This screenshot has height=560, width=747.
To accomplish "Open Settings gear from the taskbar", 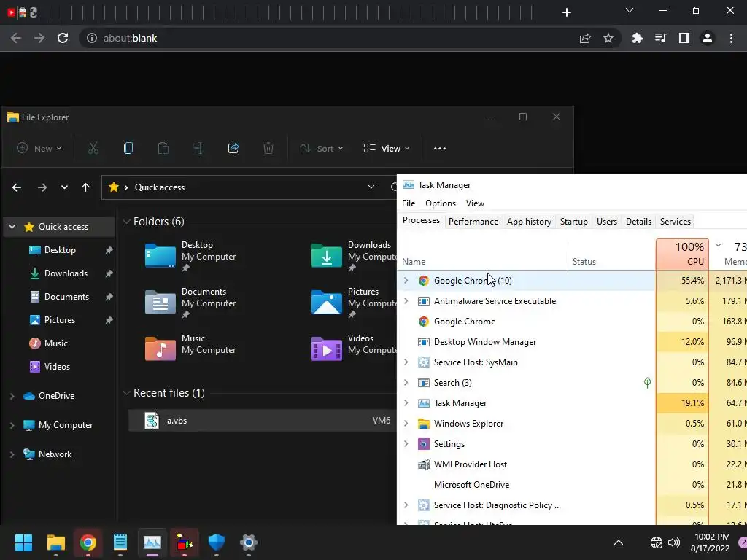I will pos(249,542).
